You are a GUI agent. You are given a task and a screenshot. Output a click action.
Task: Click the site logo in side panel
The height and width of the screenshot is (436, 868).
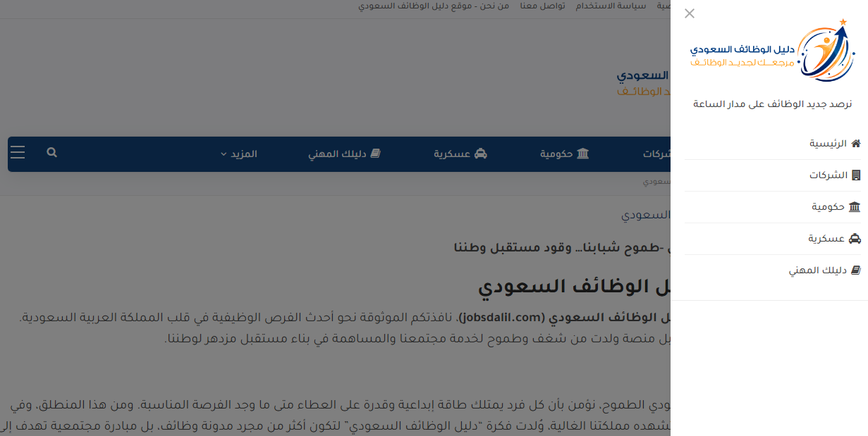point(773,49)
